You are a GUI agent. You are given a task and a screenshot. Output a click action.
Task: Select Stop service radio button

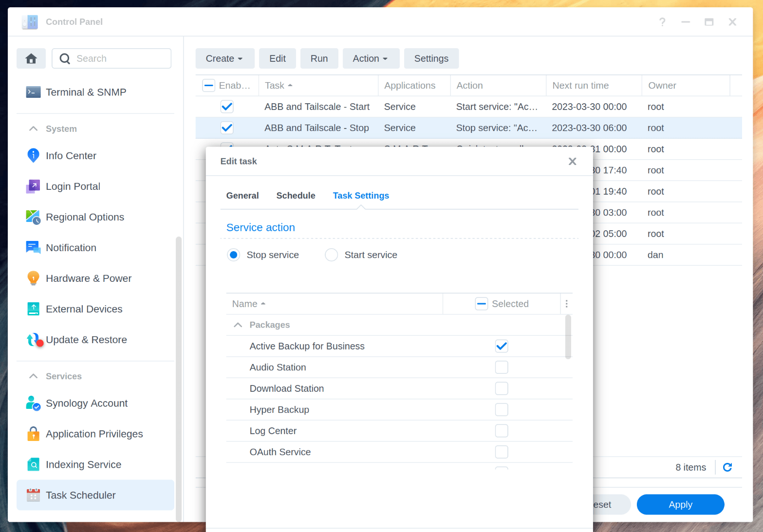click(x=234, y=255)
